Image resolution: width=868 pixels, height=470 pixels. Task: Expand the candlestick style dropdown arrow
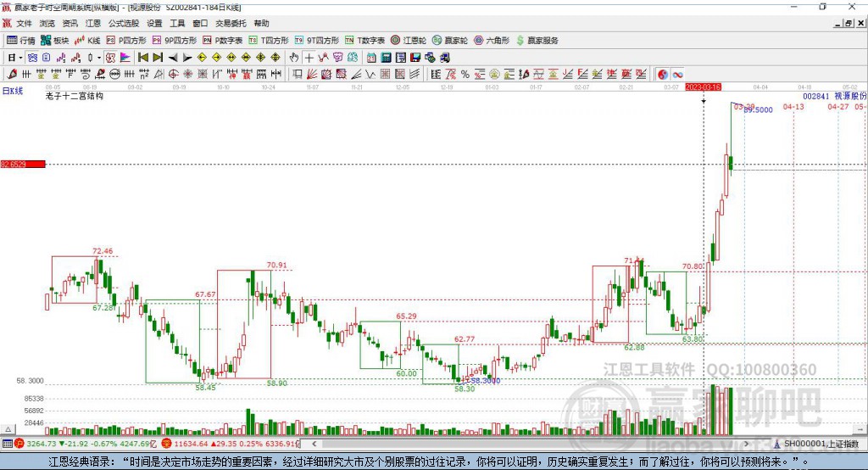[99, 58]
